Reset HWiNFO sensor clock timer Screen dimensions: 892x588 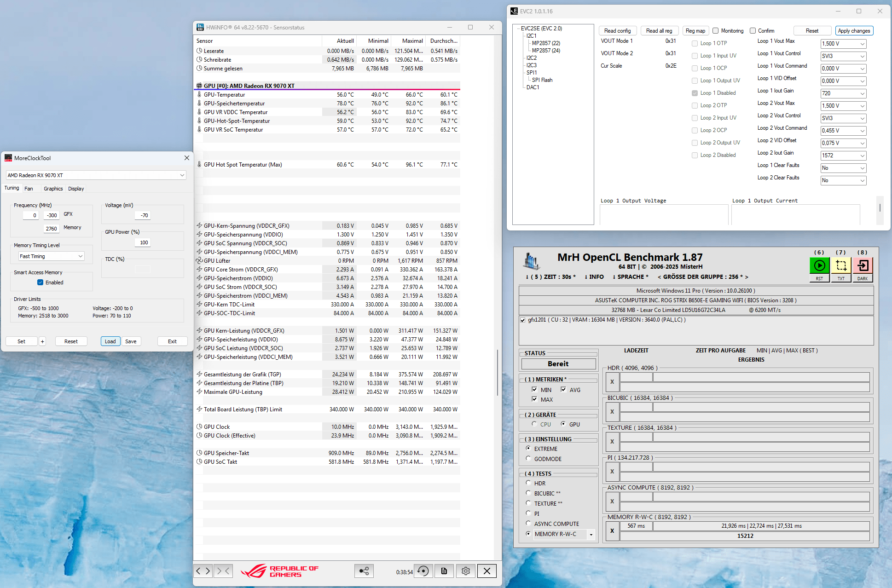tap(423, 571)
